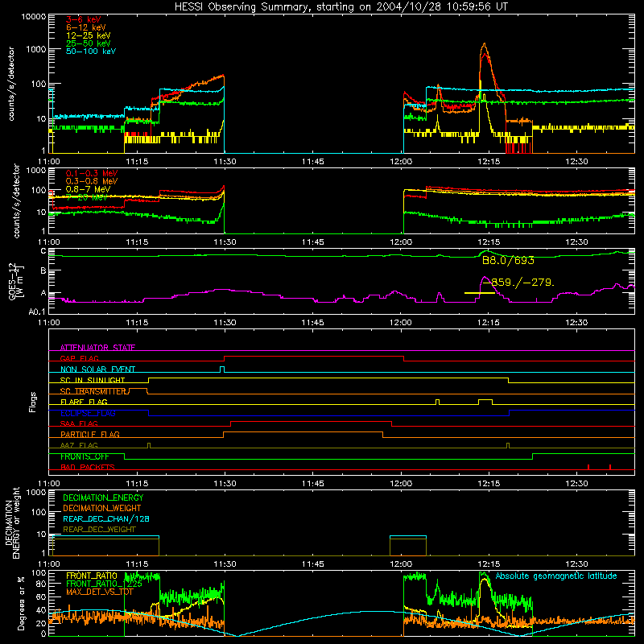Pick the 50-100 keV legend label
The width and height of the screenshot is (644, 644).
(x=91, y=52)
